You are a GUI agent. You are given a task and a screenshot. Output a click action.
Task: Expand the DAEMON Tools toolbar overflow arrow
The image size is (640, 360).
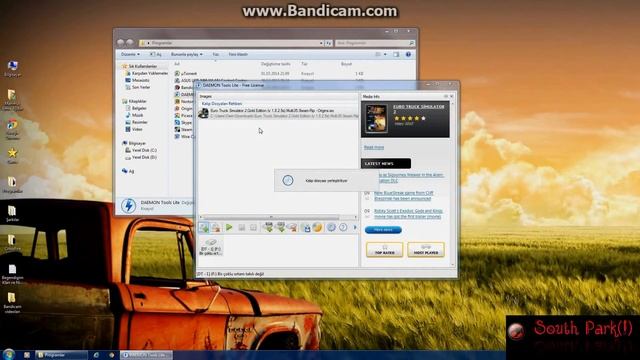click(x=355, y=227)
